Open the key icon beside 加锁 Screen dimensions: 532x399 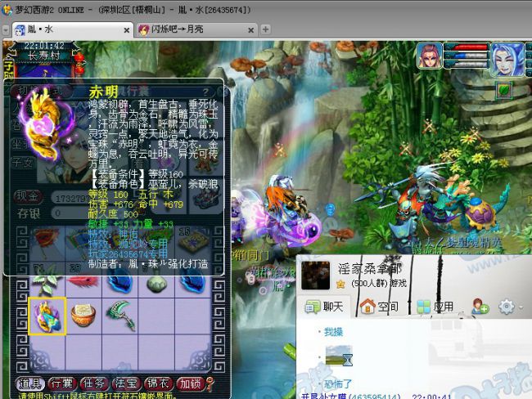[x=210, y=384]
